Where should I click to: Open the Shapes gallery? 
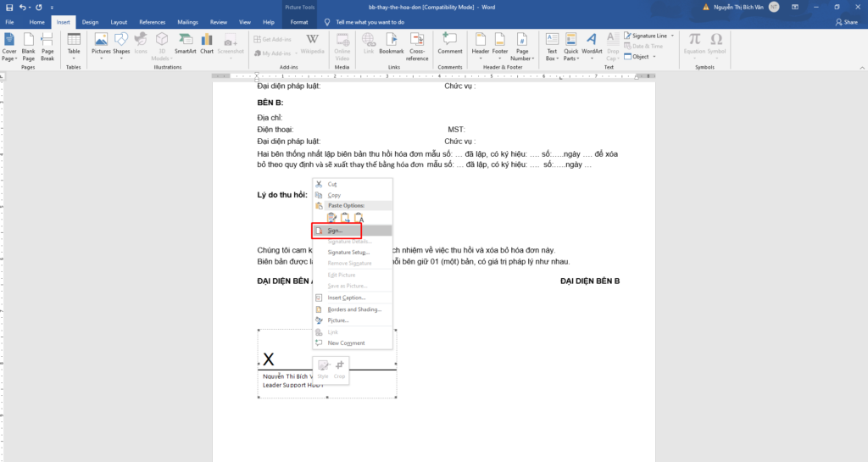(x=121, y=44)
